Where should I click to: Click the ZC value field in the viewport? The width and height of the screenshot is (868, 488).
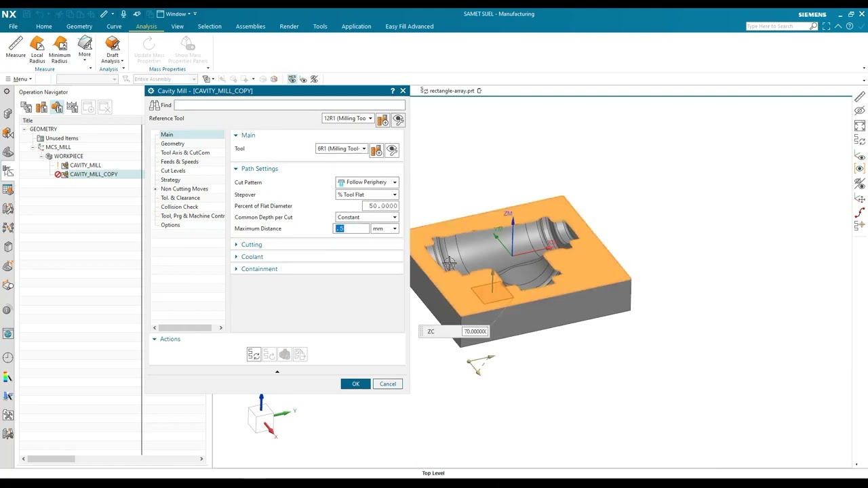pyautogui.click(x=475, y=331)
